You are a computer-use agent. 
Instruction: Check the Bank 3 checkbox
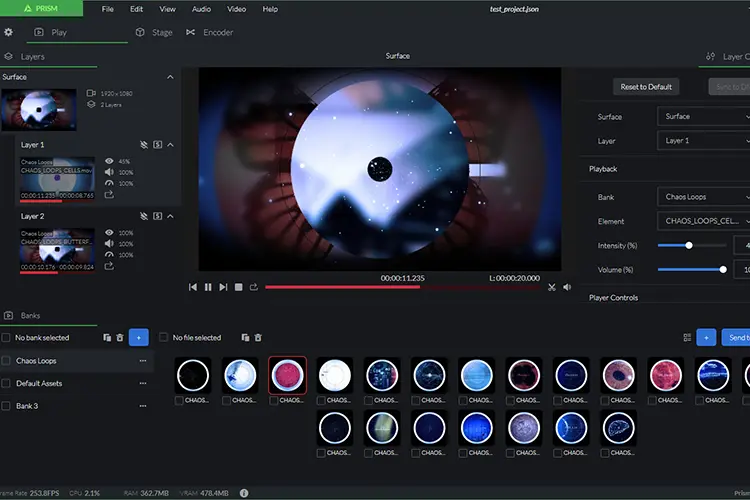click(6, 406)
